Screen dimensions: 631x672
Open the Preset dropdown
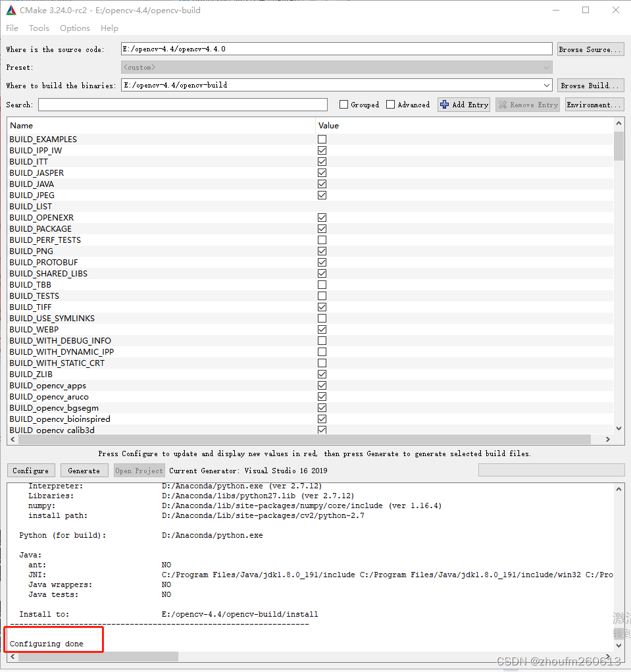pos(546,66)
